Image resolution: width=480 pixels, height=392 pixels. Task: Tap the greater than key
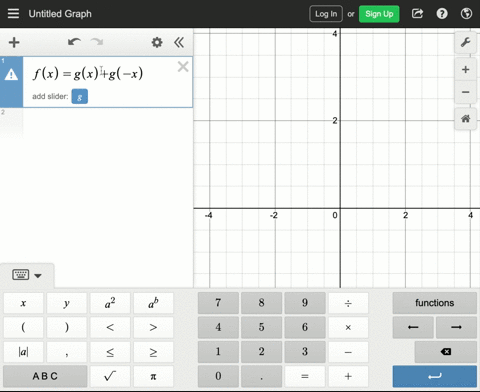click(153, 327)
